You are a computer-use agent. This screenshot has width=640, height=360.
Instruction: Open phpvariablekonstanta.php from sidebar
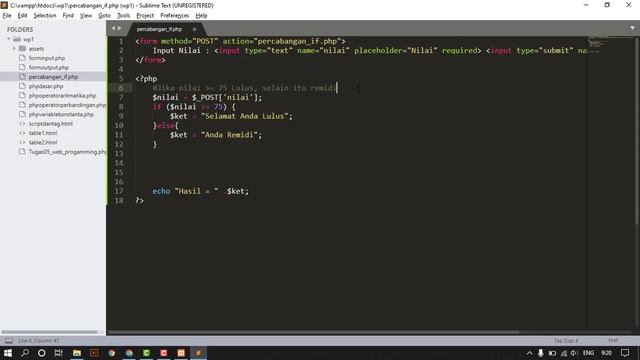click(x=61, y=114)
